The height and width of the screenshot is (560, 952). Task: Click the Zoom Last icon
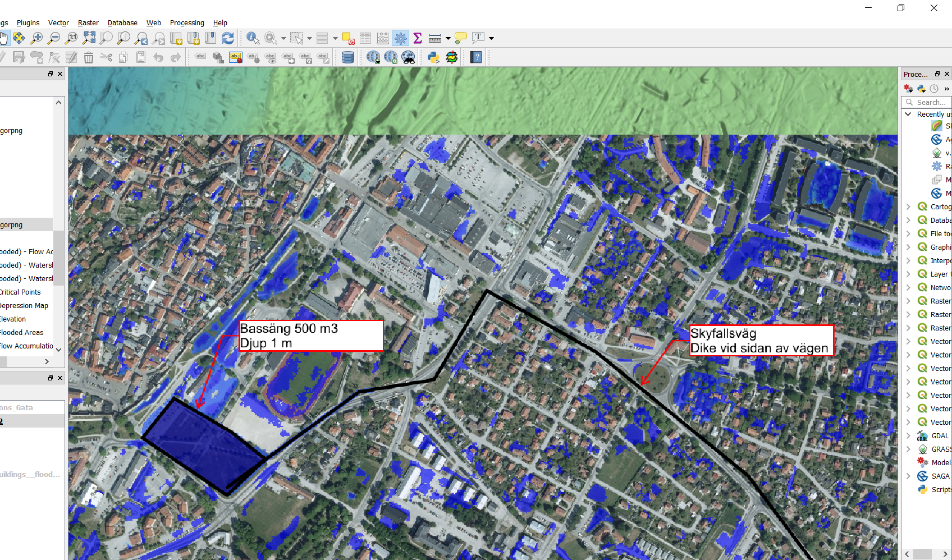click(141, 38)
